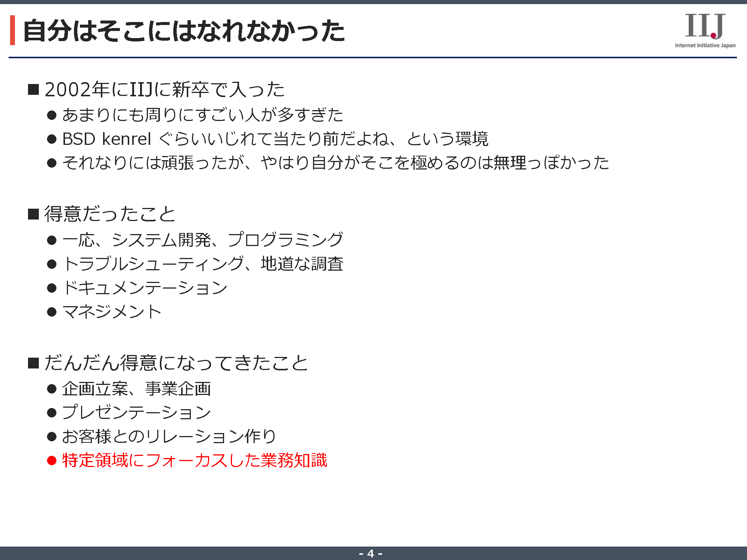Click the line あまりにも周りにすごい人が多すぎた
The width and height of the screenshot is (747, 560).
(202, 115)
